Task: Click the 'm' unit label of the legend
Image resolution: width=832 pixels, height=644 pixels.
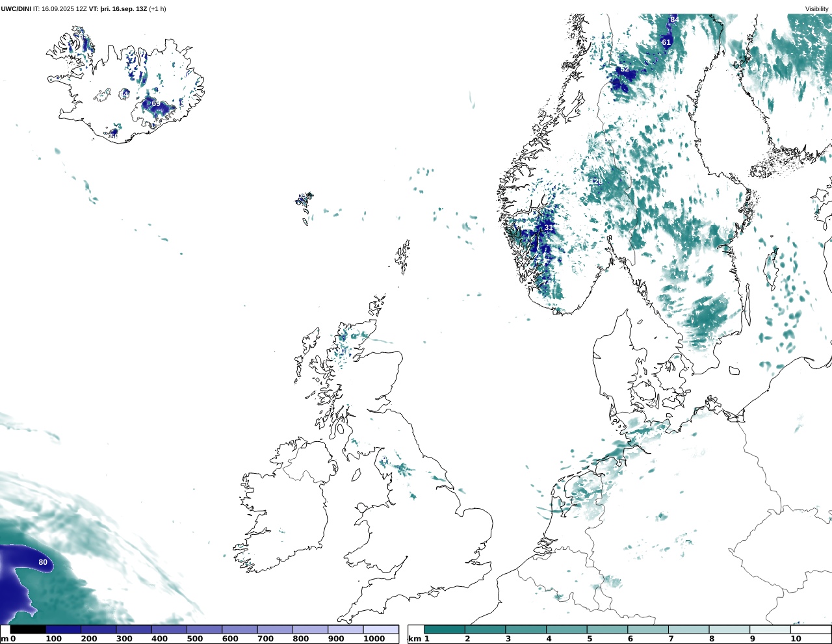Action: click(x=4, y=639)
